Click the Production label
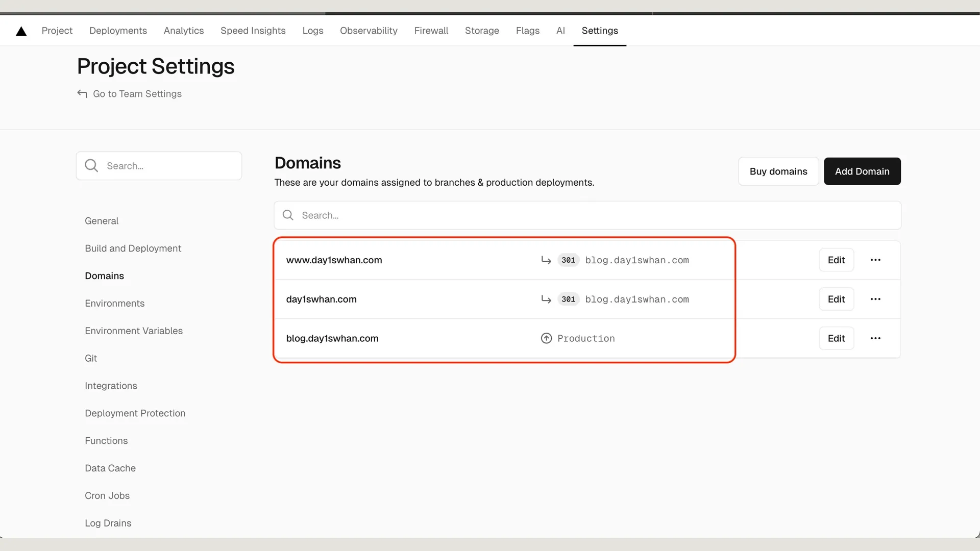 pyautogui.click(x=586, y=338)
